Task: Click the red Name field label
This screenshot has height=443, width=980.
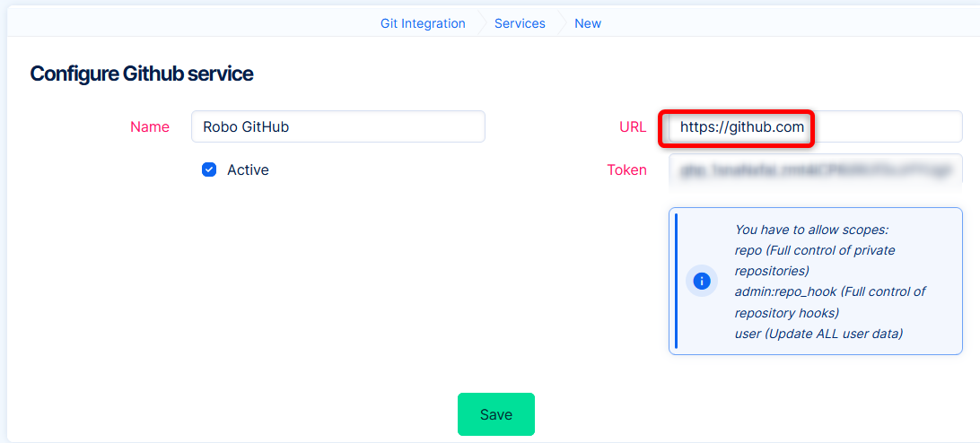Action: [x=150, y=126]
